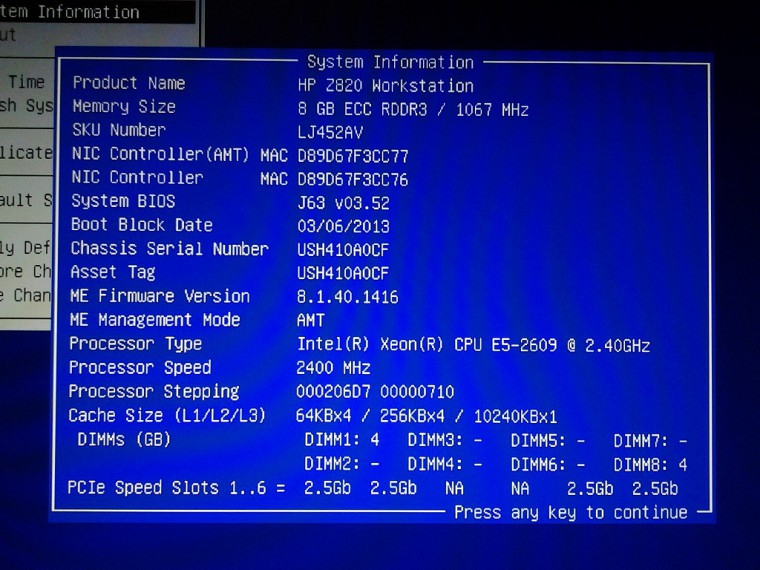The image size is (760, 570).
Task: Click the stepping value '000206D7 00000710'
Action: [375, 392]
